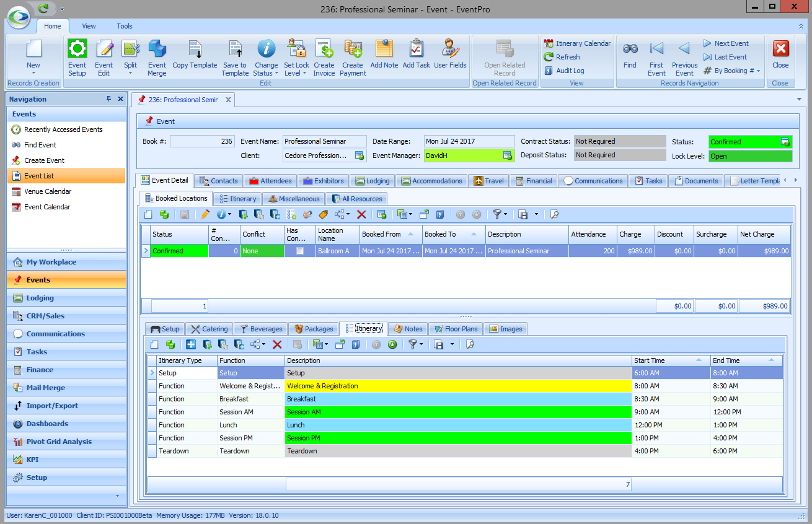Select the green Session AM description cell

458,412
